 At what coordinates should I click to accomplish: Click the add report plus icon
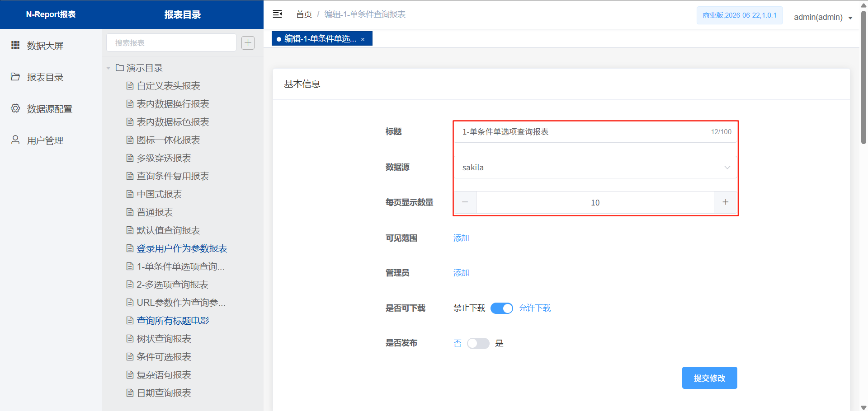pyautogui.click(x=248, y=43)
